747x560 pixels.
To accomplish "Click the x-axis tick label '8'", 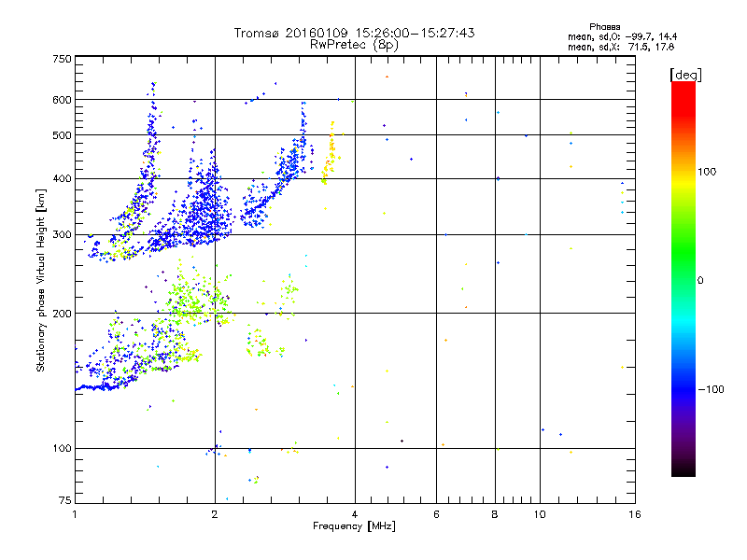I will (x=495, y=514).
